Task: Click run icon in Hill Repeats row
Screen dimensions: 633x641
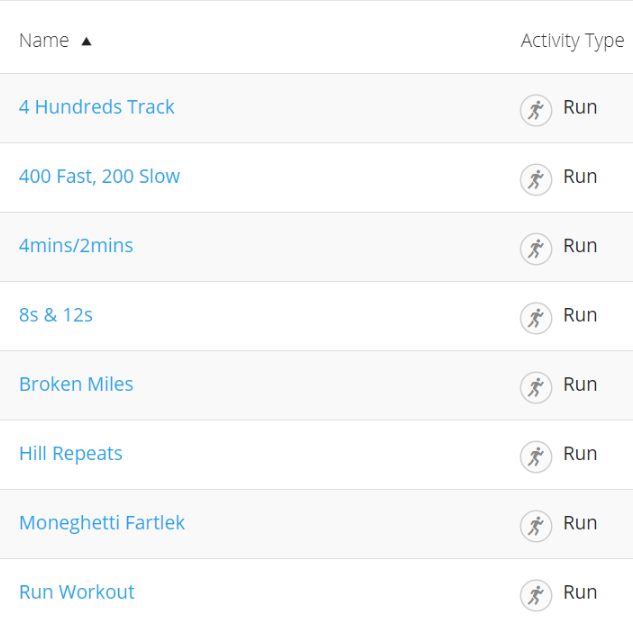Action: pyautogui.click(x=536, y=455)
